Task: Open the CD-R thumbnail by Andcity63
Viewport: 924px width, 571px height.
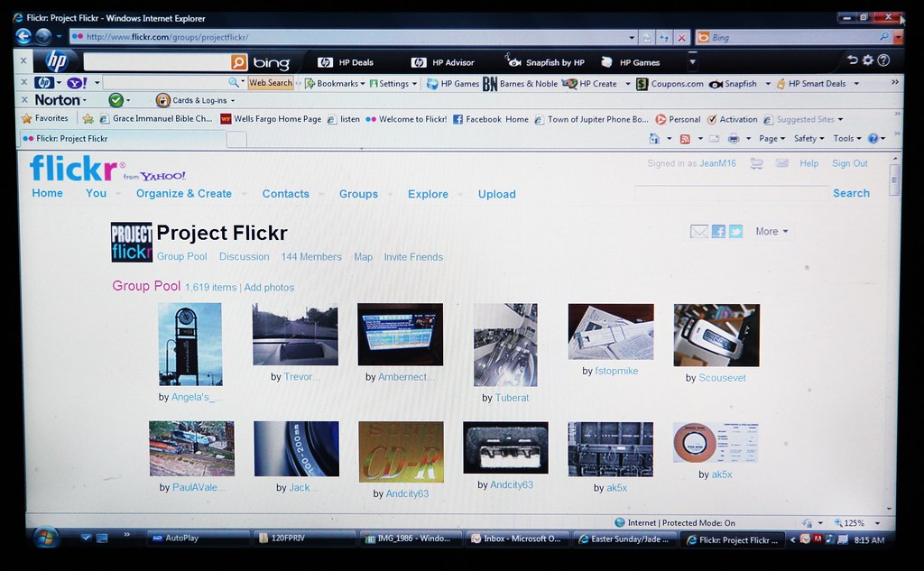Action: click(x=401, y=452)
